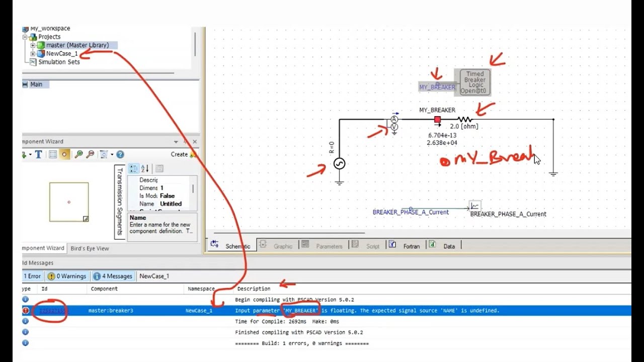Sort messages by Description column header
Screen dimensions: 644x362
pos(254,289)
